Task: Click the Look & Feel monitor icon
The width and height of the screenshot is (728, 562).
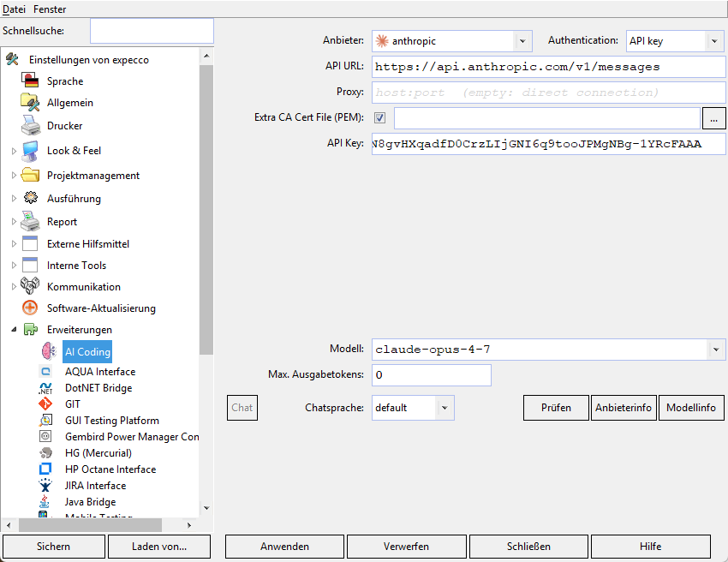Action: (x=30, y=151)
